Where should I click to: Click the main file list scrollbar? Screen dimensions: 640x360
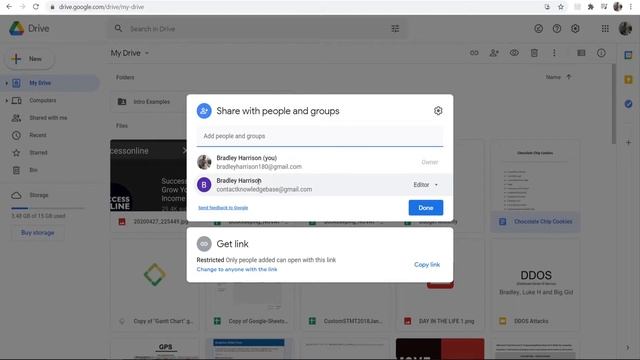(613, 104)
